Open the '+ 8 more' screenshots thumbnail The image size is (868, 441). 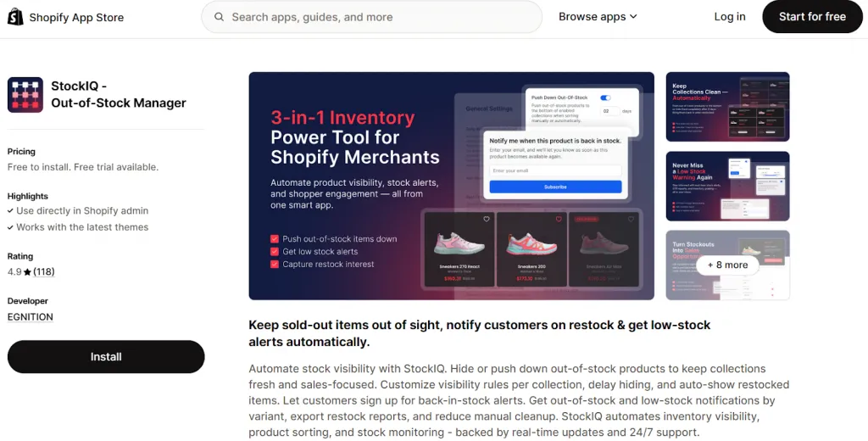tap(727, 265)
